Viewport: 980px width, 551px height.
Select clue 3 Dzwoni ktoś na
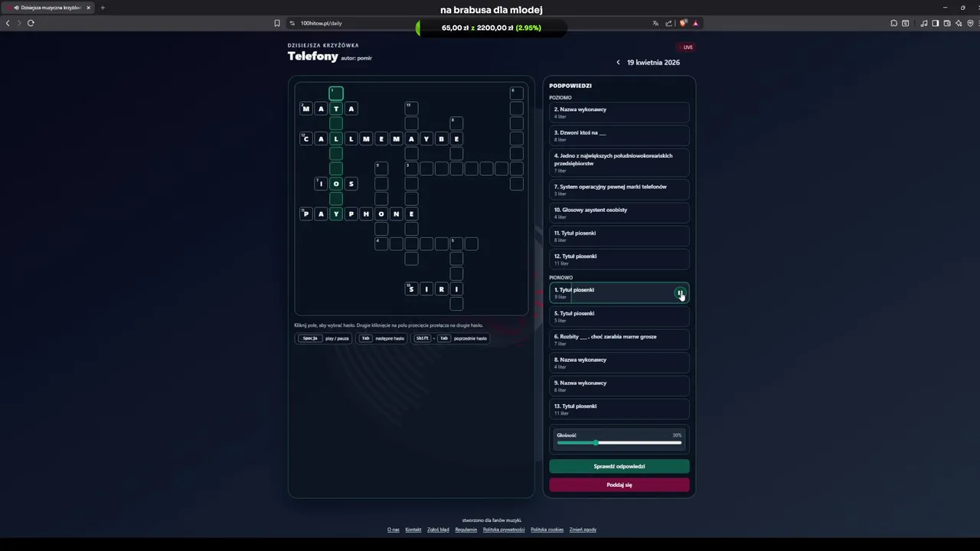(619, 135)
